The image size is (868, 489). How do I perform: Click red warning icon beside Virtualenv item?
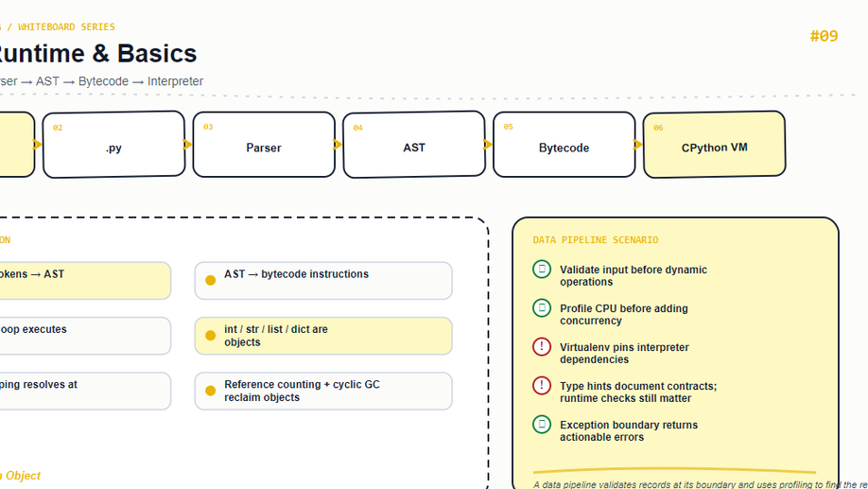click(542, 347)
